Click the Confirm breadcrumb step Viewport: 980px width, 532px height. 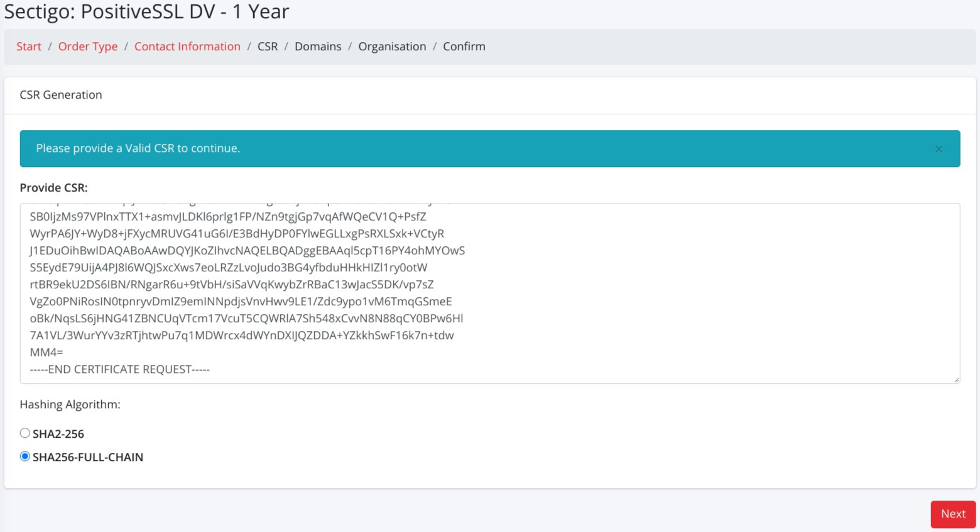(464, 46)
